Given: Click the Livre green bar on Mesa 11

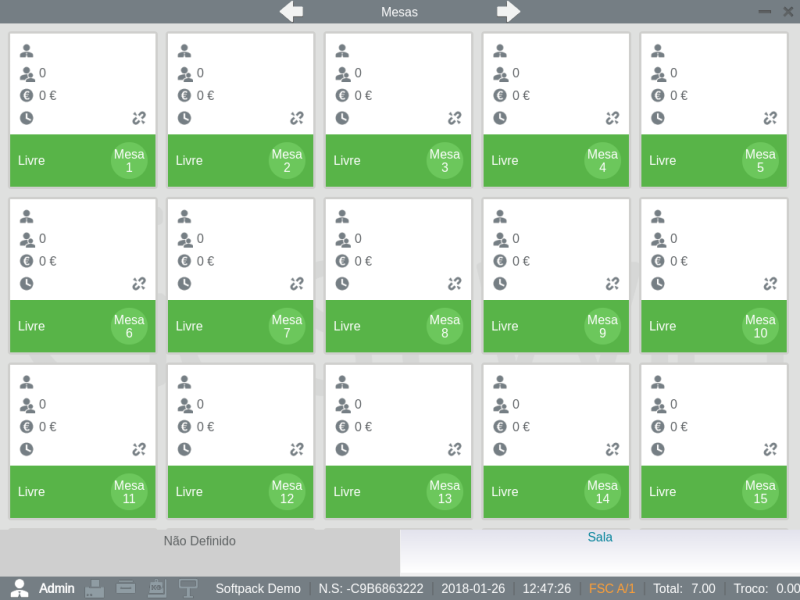Looking at the screenshot, I should point(60,492).
